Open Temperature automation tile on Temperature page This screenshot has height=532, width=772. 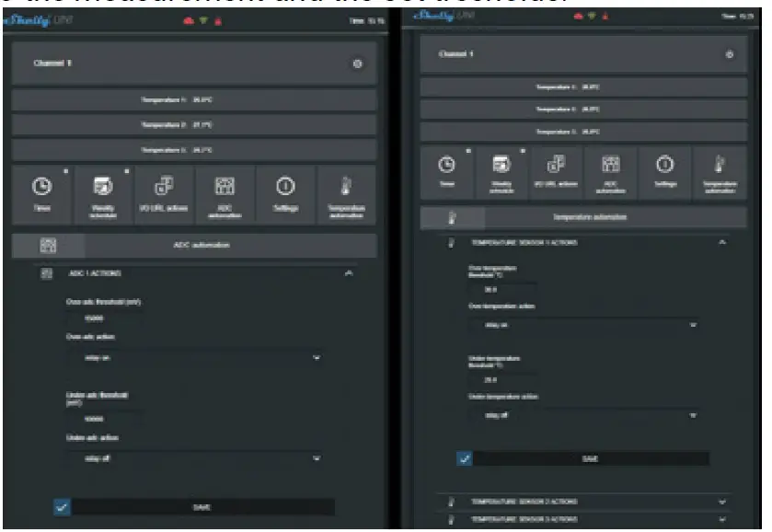pos(720,173)
